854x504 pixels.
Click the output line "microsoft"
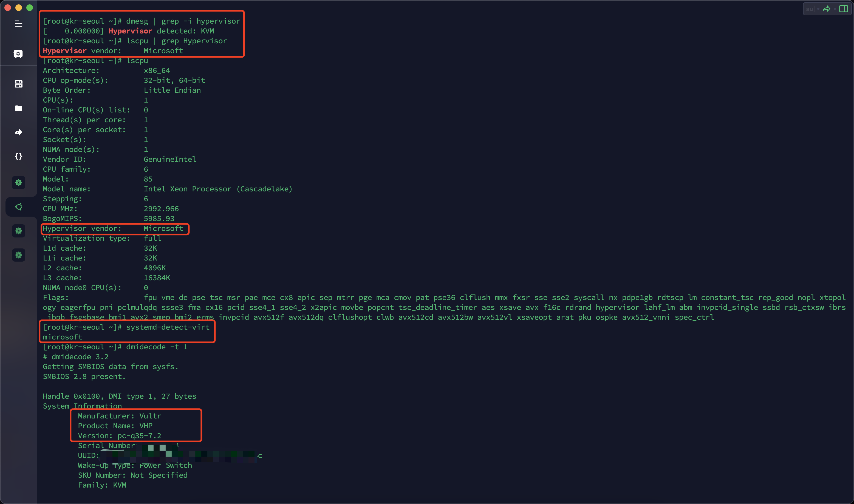point(63,337)
